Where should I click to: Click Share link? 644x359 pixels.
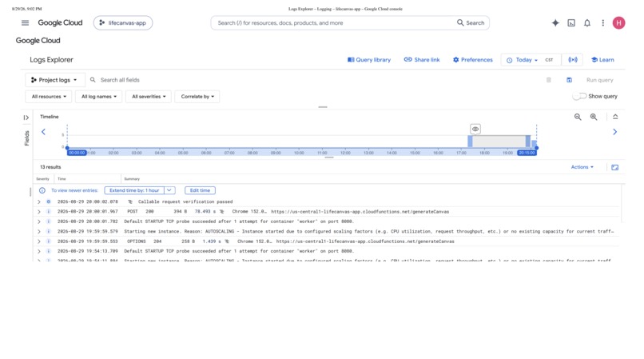click(422, 60)
